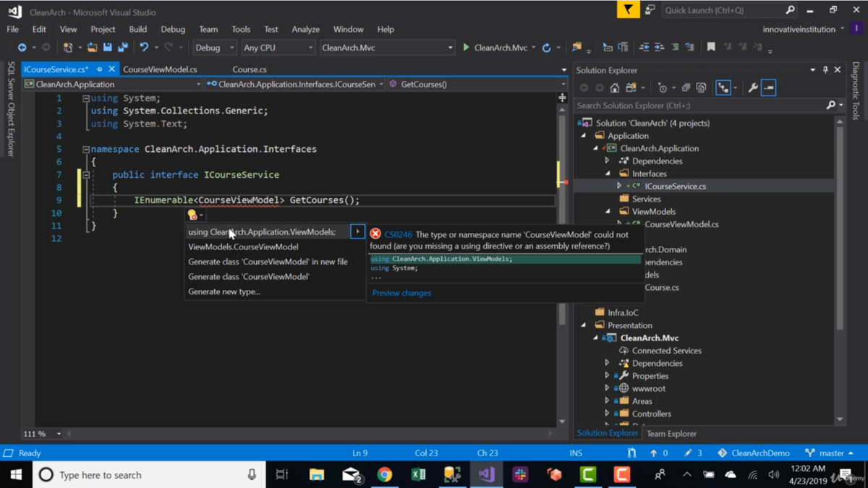This screenshot has width=868, height=488.
Task: Open the Diagnostic Tools side tab
Action: pyautogui.click(x=856, y=90)
